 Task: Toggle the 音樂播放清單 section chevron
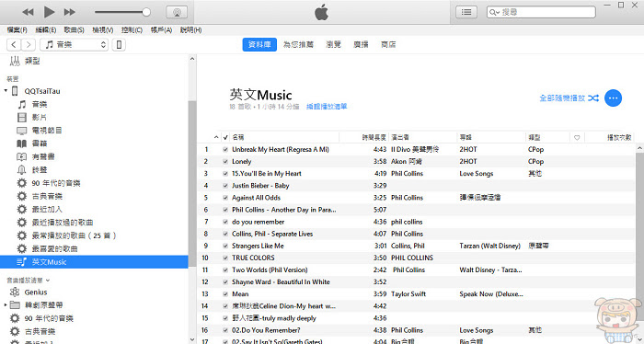tap(48, 281)
